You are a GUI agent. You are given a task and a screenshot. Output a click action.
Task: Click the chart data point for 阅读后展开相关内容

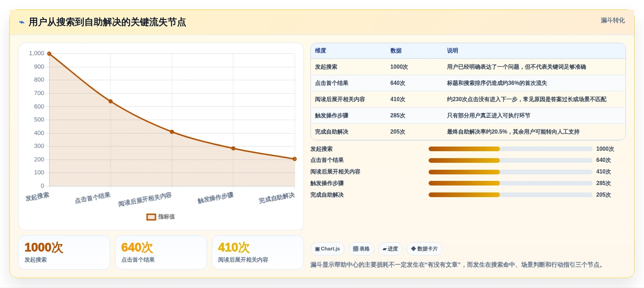click(x=172, y=132)
